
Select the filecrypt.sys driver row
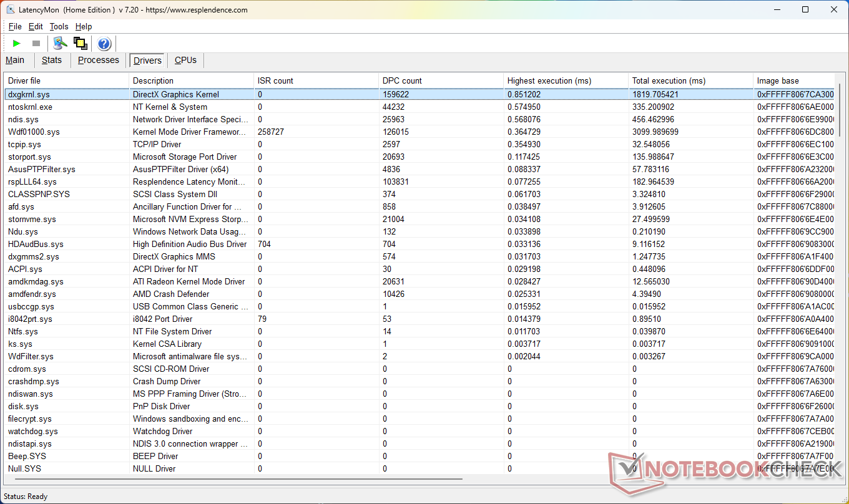click(419, 419)
